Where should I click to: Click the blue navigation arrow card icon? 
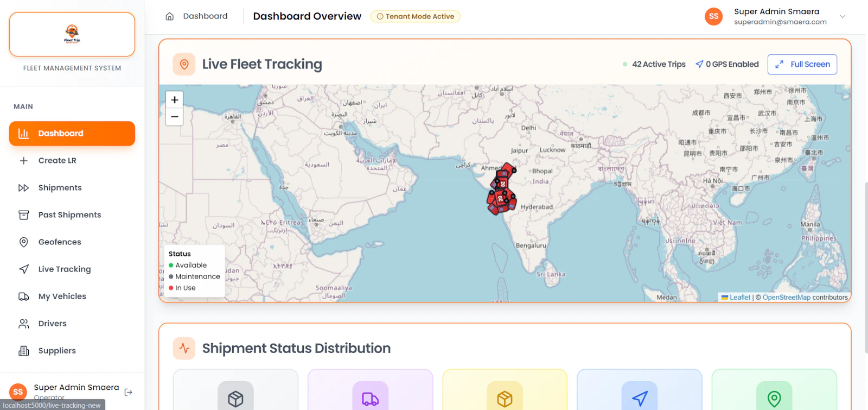(640, 399)
